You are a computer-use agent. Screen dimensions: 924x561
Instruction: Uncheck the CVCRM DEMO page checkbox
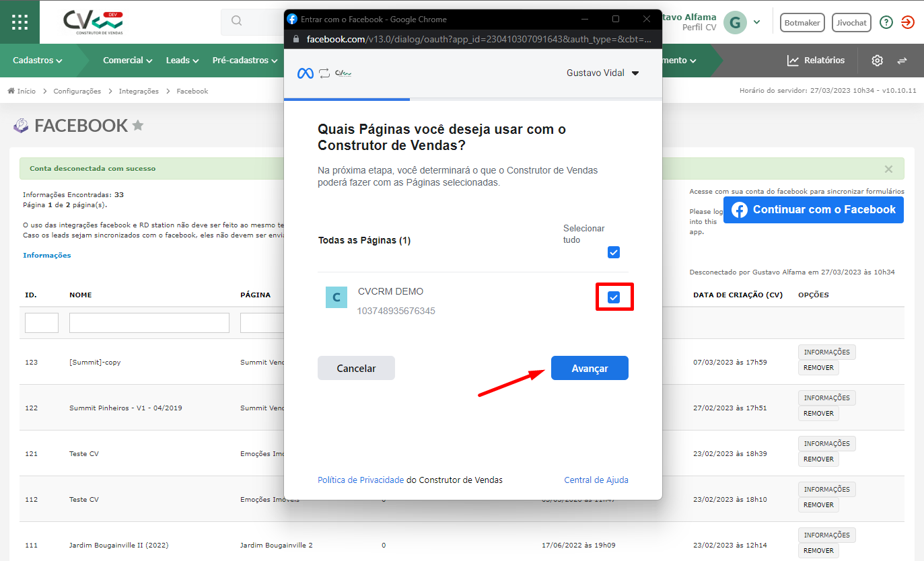click(x=614, y=297)
